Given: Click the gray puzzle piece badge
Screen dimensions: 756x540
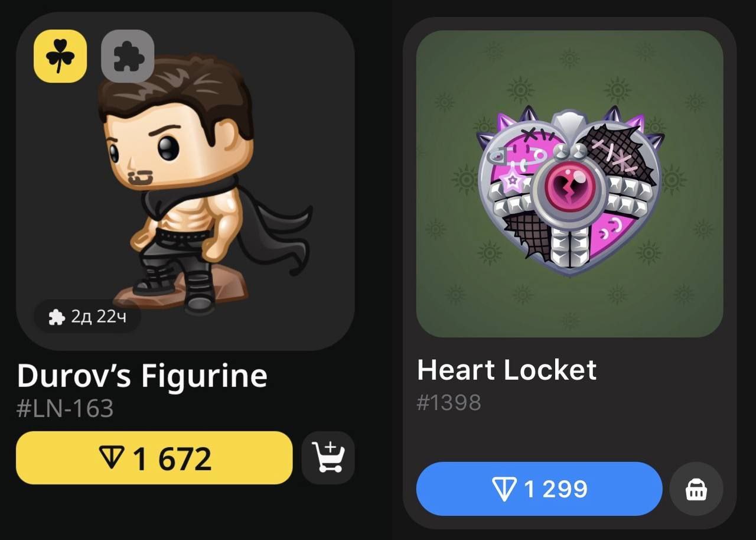Looking at the screenshot, I should (128, 56).
